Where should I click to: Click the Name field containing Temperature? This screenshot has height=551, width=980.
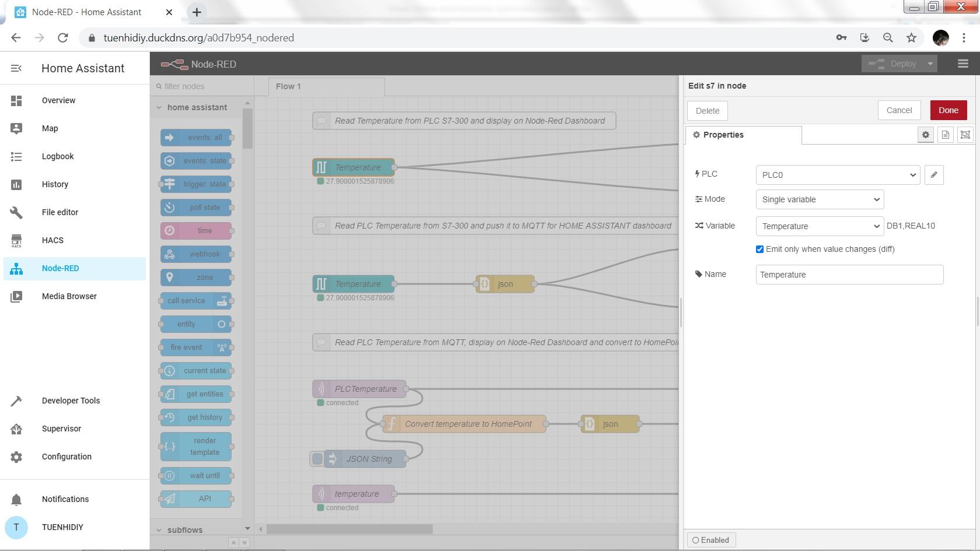coord(849,275)
